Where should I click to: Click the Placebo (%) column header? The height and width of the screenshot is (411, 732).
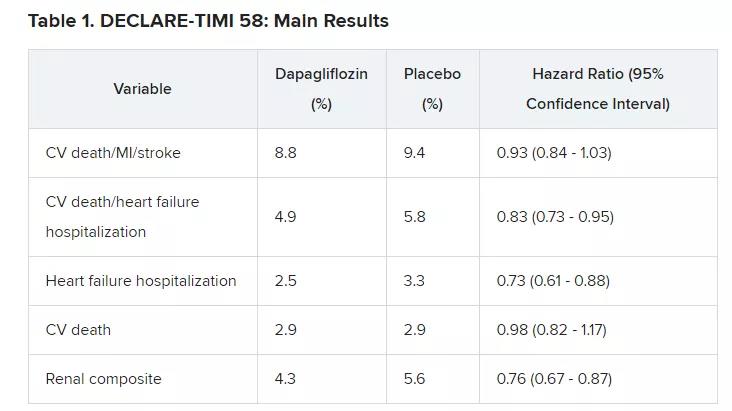(432, 89)
